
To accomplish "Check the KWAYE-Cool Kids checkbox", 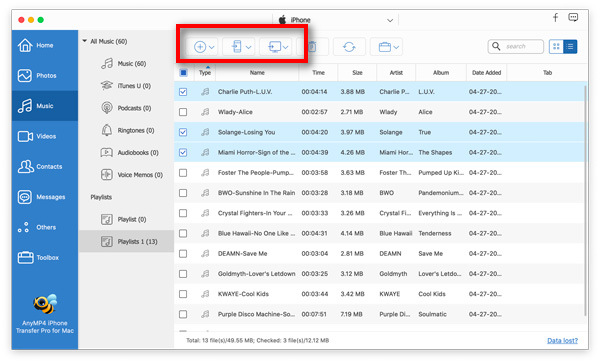I will point(183,294).
